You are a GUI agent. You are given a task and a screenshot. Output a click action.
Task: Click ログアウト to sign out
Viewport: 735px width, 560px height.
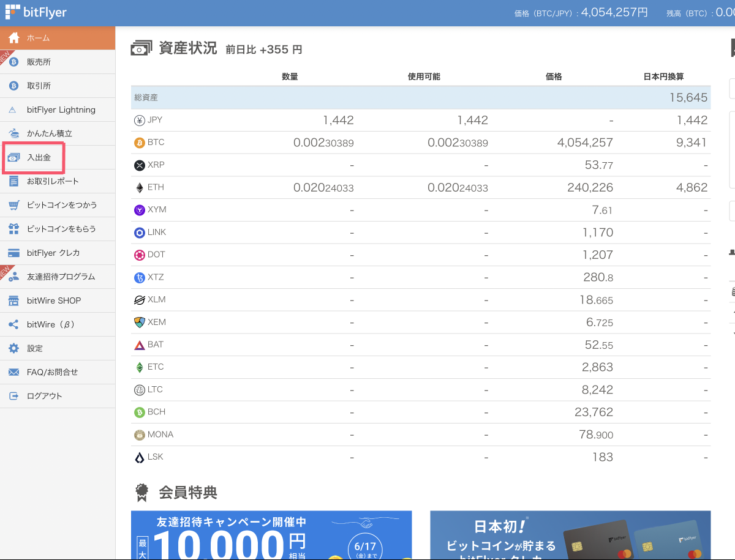pyautogui.click(x=58, y=396)
